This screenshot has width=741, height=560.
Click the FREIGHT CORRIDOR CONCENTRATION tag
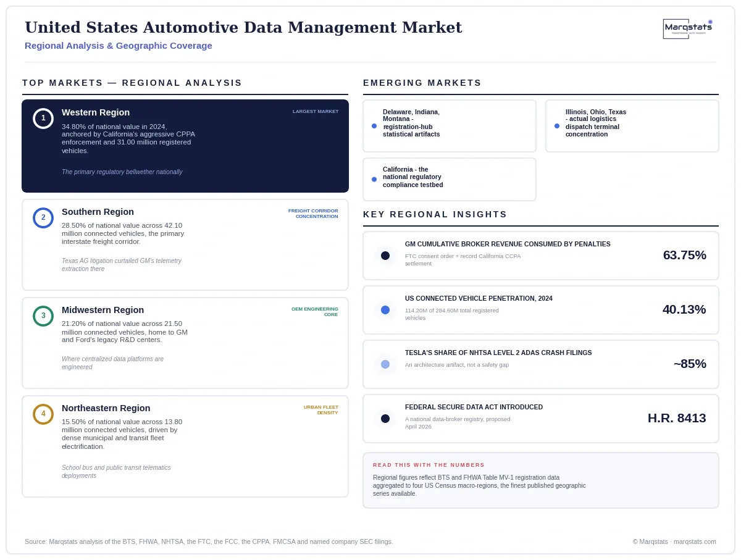coord(313,214)
